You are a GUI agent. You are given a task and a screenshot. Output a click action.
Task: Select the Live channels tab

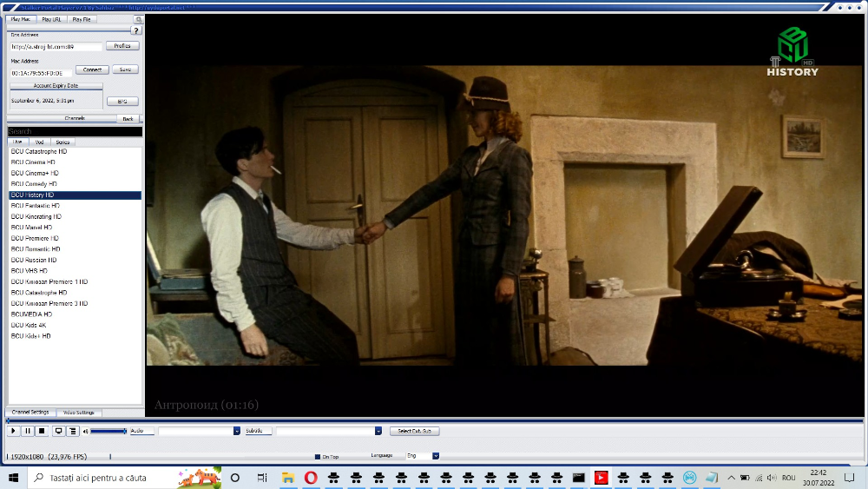click(17, 142)
